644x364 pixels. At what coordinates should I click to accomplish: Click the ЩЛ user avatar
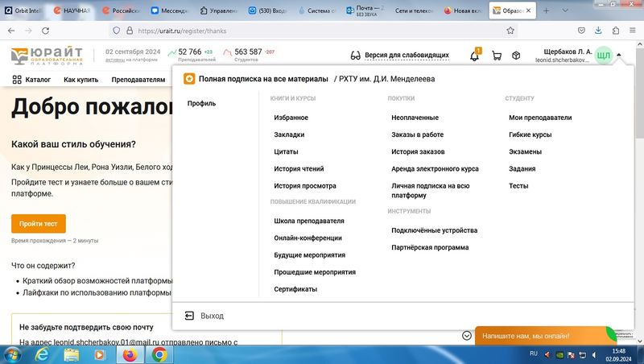click(603, 56)
